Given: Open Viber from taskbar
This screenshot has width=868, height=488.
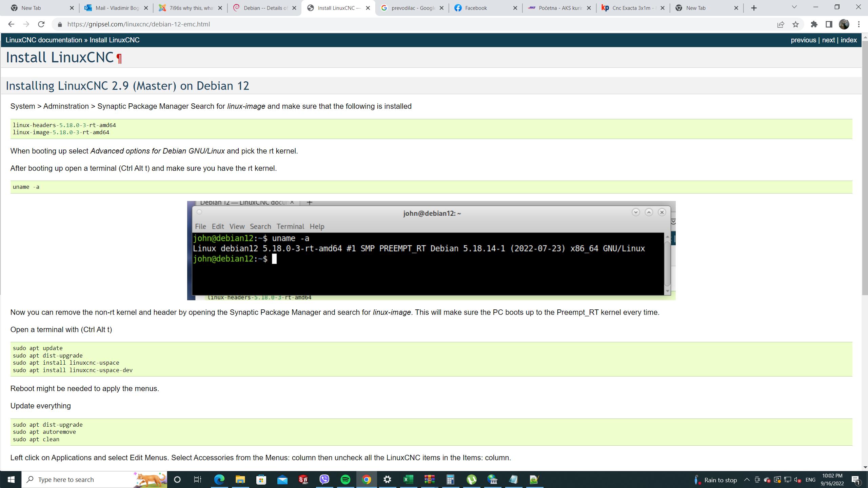Looking at the screenshot, I should coord(324,480).
